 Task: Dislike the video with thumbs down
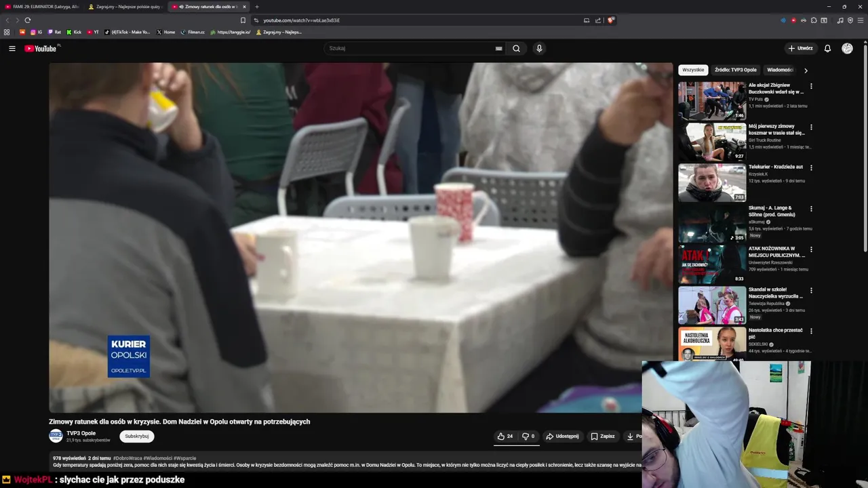[528, 436]
